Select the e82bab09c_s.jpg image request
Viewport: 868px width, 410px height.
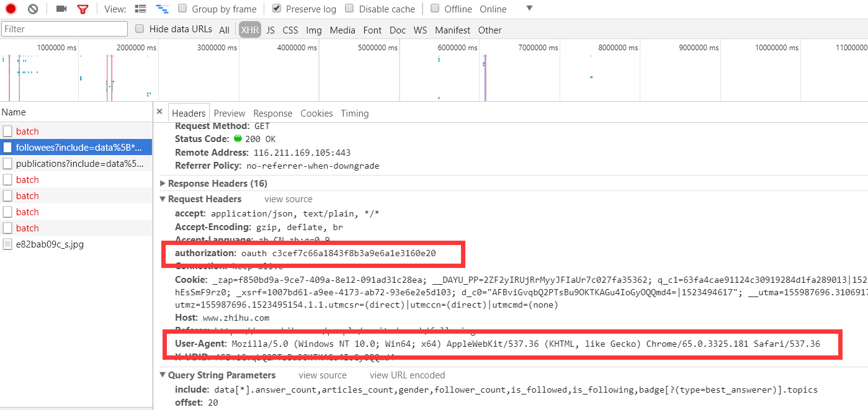coord(50,244)
